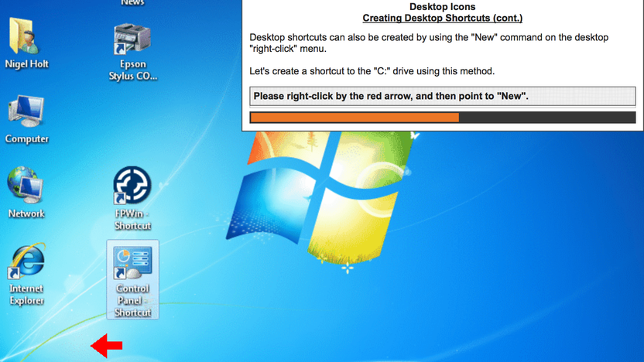
Task: Select the Internet Explorer shortcut icon
Action: click(26, 261)
